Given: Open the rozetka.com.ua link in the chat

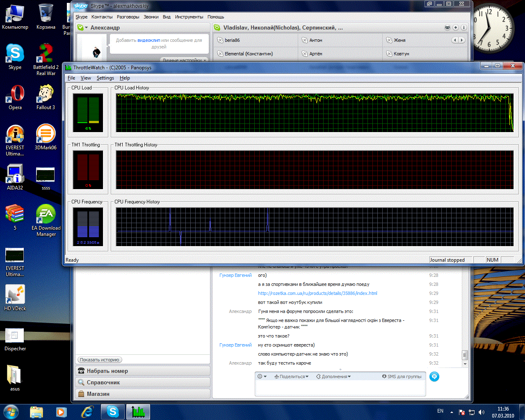Looking at the screenshot, I should [317, 293].
